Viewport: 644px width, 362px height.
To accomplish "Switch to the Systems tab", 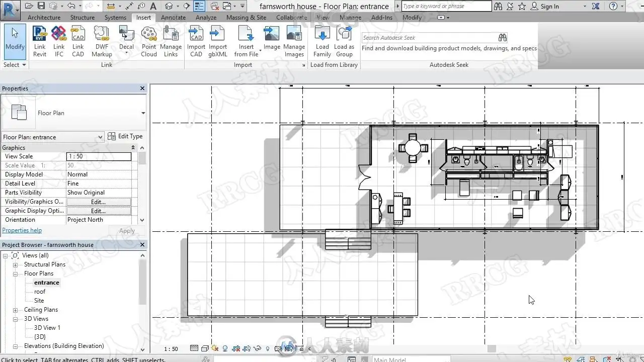I will [x=115, y=18].
